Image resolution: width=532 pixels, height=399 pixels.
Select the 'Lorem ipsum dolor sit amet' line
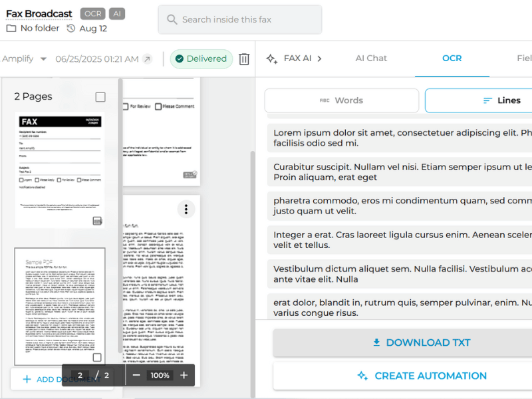(x=400, y=138)
